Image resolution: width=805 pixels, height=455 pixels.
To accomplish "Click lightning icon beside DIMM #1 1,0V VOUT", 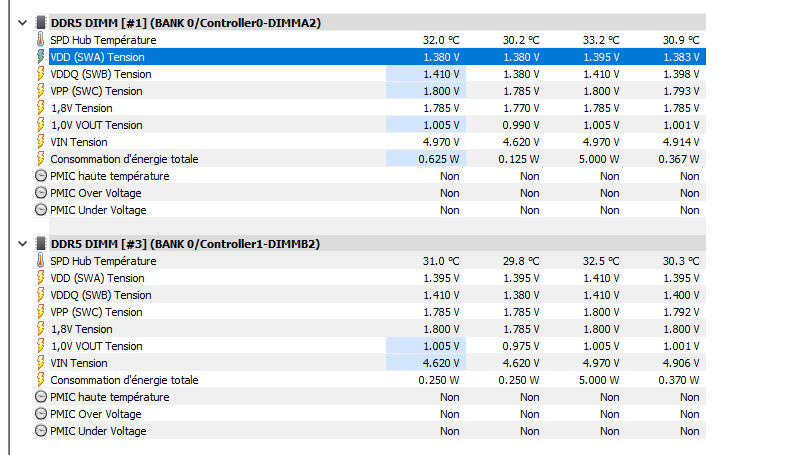I will point(41,124).
